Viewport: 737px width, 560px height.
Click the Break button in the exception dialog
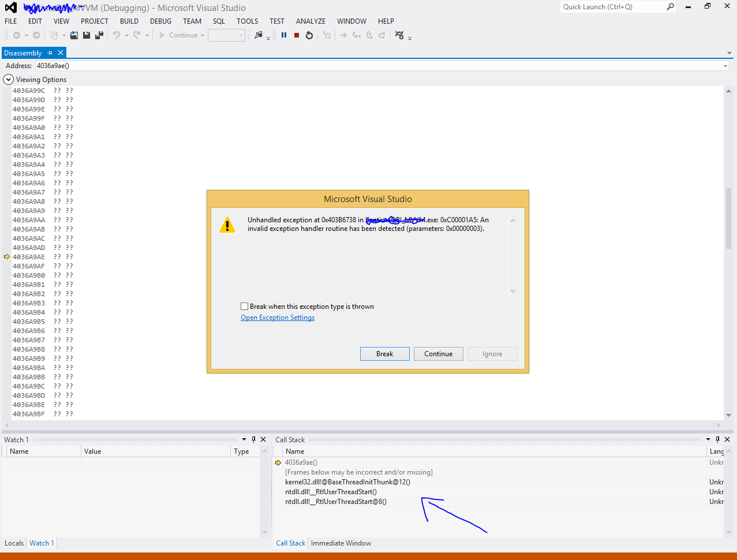pyautogui.click(x=384, y=353)
